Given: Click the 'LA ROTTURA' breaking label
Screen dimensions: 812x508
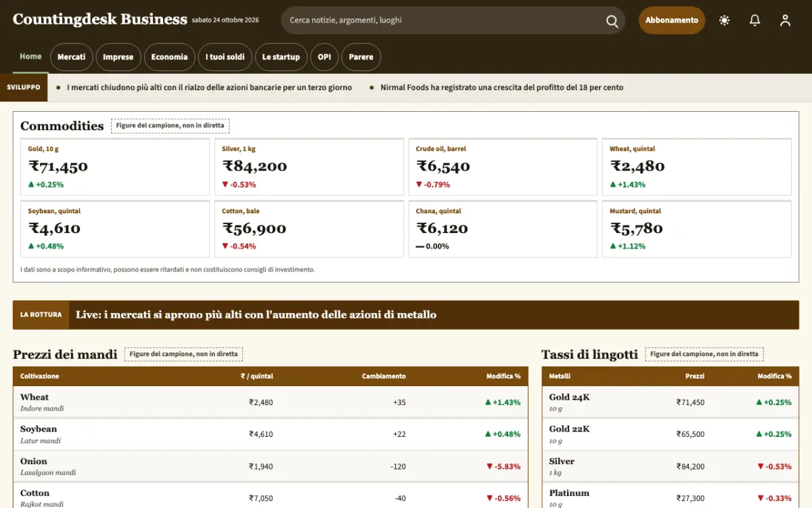Looking at the screenshot, I should pyautogui.click(x=41, y=315).
